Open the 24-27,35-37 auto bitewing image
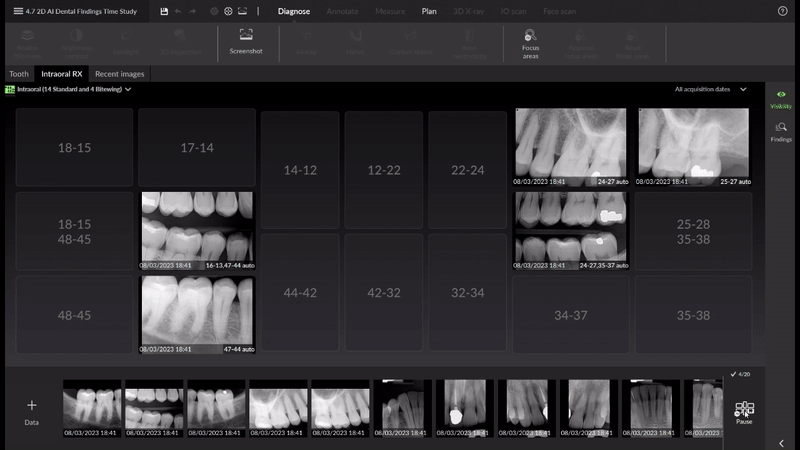 (571, 231)
